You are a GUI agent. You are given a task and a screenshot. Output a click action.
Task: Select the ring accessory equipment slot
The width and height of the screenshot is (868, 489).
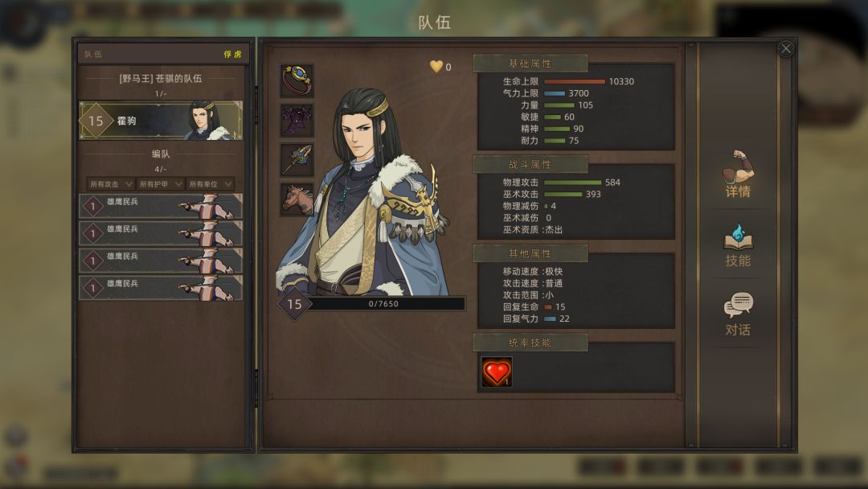[297, 80]
